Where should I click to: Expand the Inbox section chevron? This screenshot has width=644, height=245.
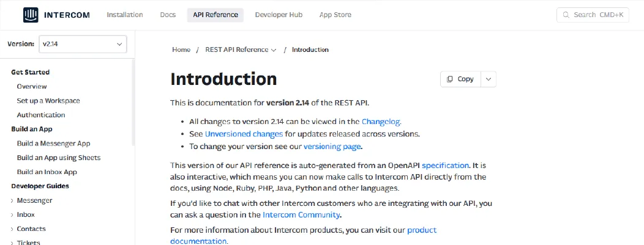(x=12, y=214)
